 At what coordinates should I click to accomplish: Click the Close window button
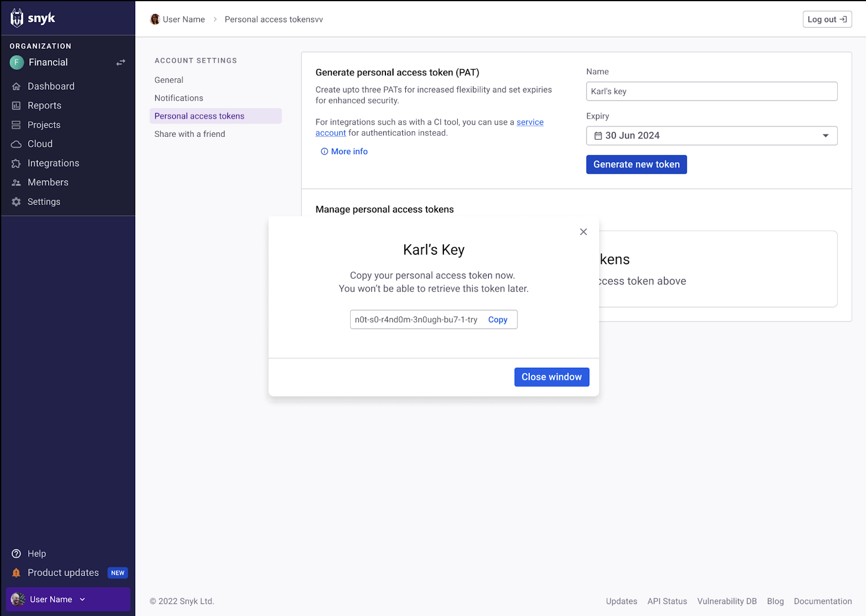coord(552,377)
